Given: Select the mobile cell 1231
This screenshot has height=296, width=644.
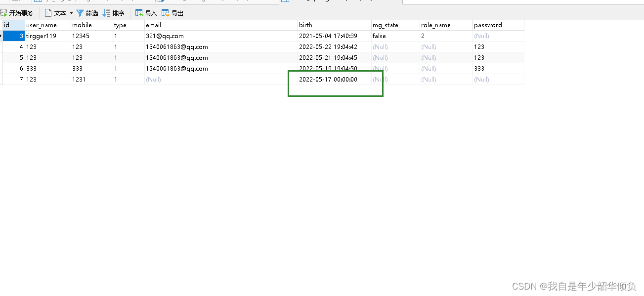Looking at the screenshot, I should 92,80.
